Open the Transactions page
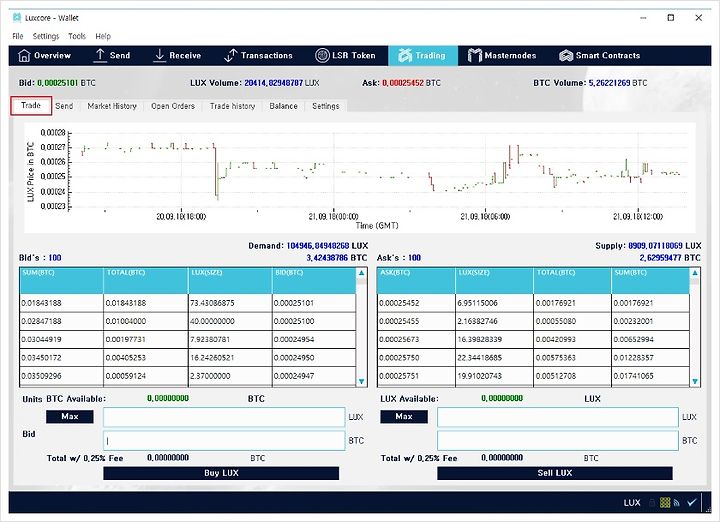720x522 pixels. (x=258, y=56)
